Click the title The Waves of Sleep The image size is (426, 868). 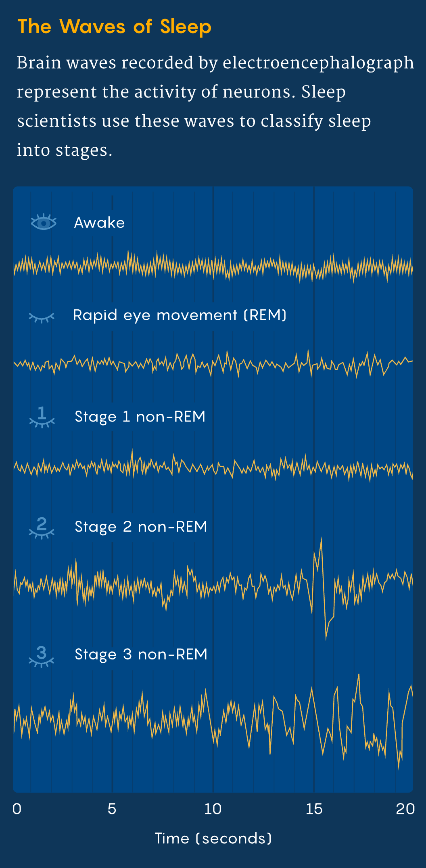115,27
